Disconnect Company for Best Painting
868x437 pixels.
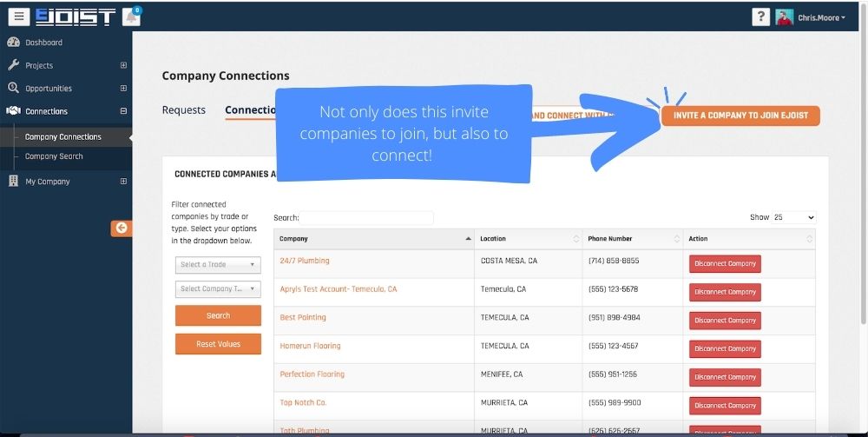[725, 320]
